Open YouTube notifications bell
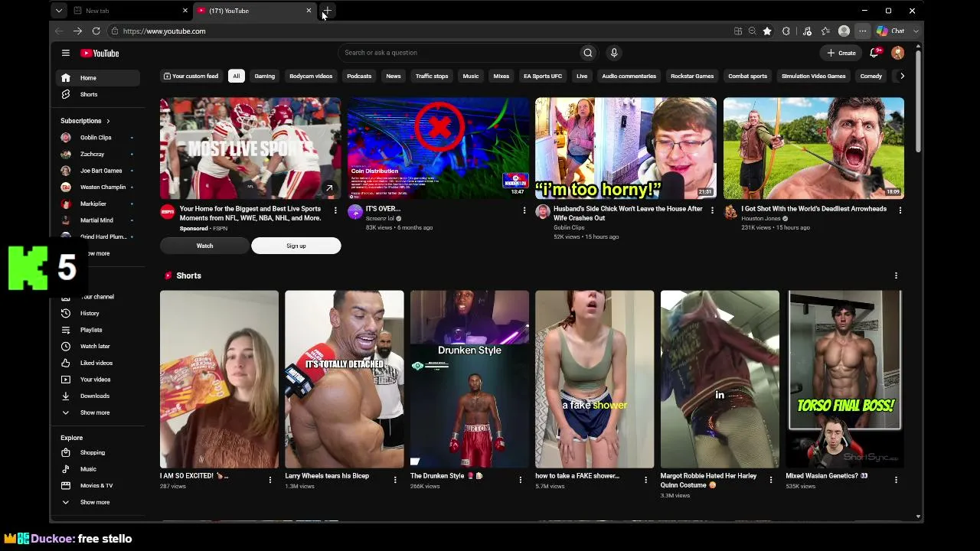Screen dimensions: 980x551 (874, 53)
